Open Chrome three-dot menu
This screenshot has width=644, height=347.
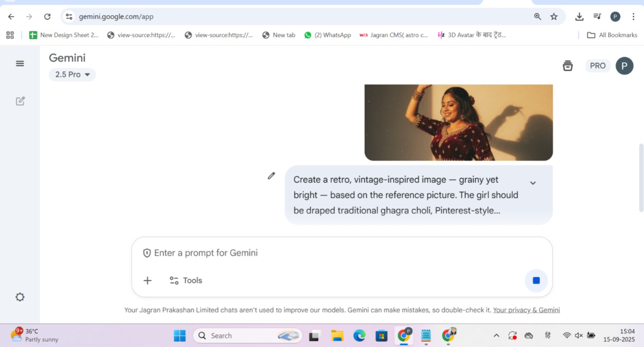point(633,17)
